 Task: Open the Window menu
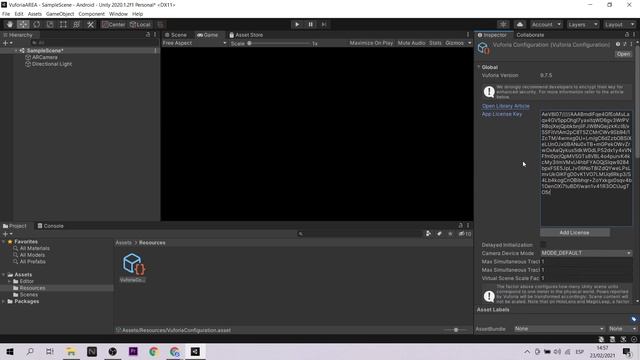click(118, 14)
